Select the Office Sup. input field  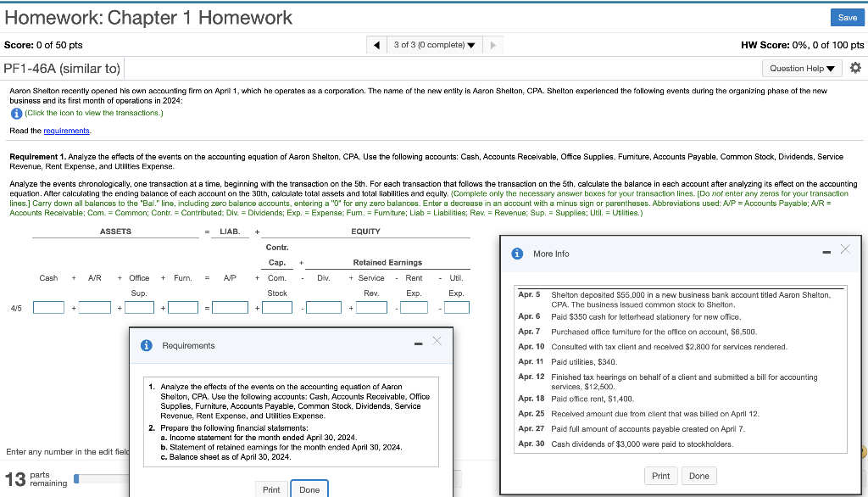pyautogui.click(x=140, y=308)
